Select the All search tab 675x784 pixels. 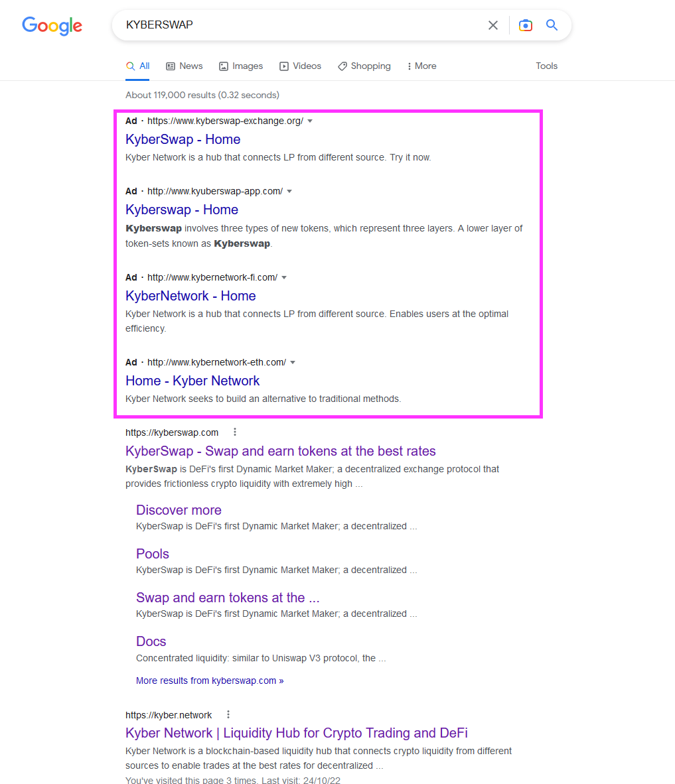pos(137,66)
